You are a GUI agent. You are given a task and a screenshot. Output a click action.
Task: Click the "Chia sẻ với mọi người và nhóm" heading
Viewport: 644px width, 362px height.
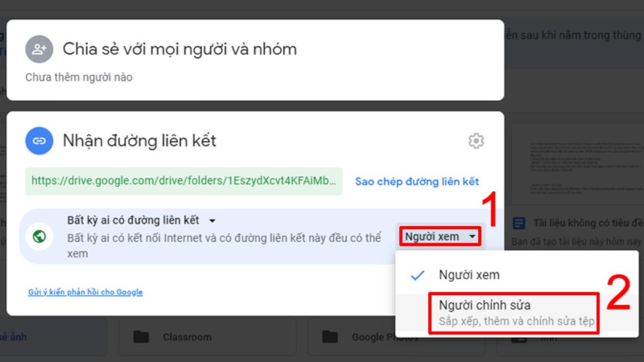click(x=179, y=49)
